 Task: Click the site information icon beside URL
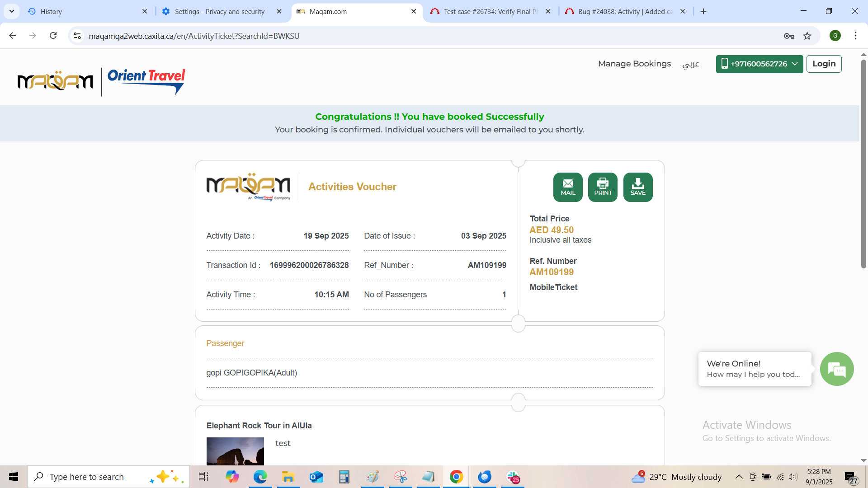tap(77, 36)
